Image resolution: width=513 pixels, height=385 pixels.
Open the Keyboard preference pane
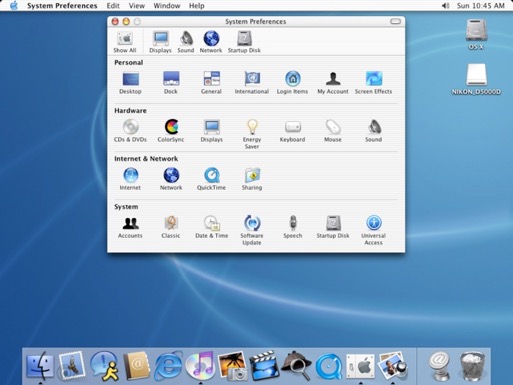[292, 131]
